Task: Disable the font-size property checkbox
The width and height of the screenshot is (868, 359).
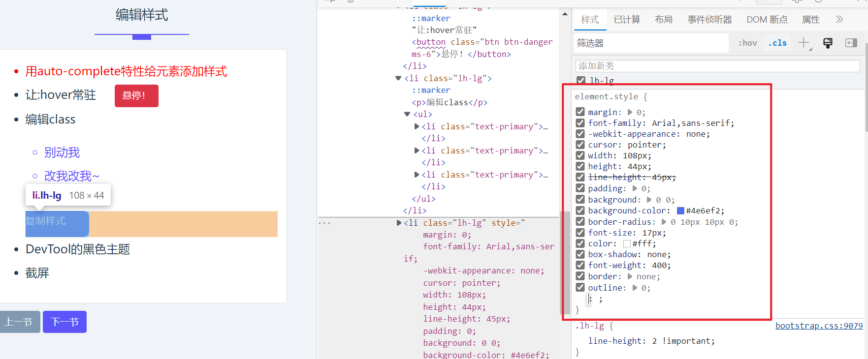Action: click(580, 233)
